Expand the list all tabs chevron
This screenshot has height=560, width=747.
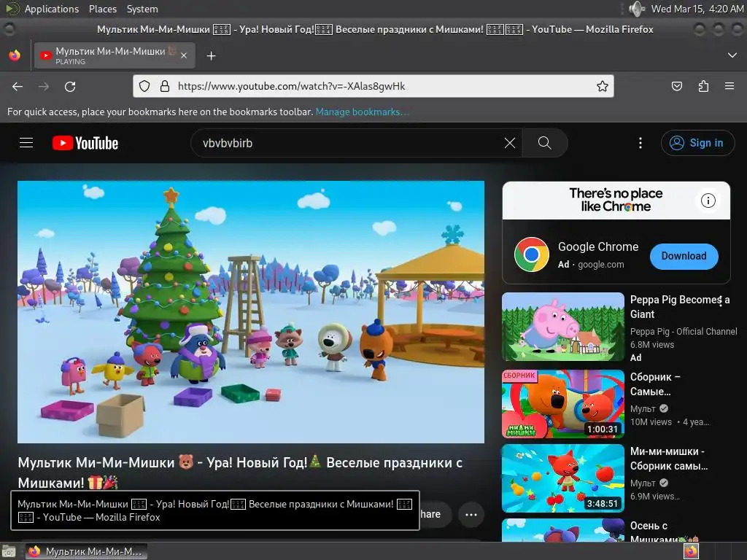[732, 55]
